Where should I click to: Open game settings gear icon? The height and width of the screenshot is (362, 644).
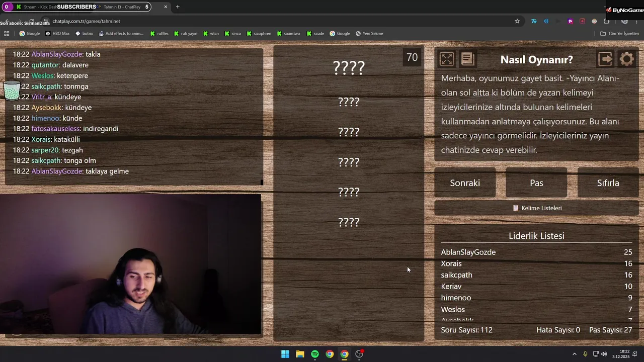(x=626, y=59)
